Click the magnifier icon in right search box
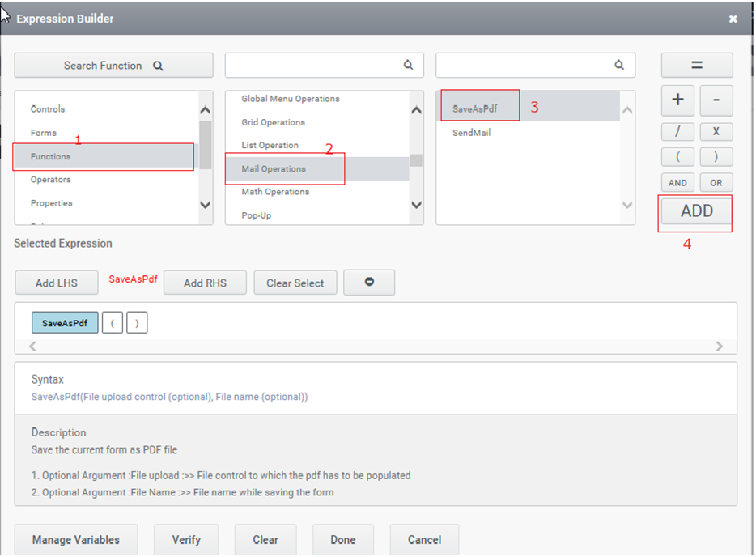The image size is (756, 557). tap(619, 66)
